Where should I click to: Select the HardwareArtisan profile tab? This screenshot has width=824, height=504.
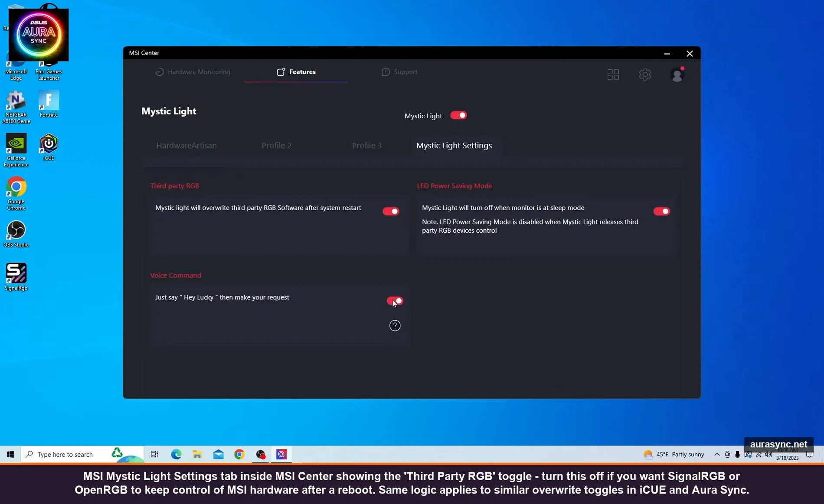(186, 146)
